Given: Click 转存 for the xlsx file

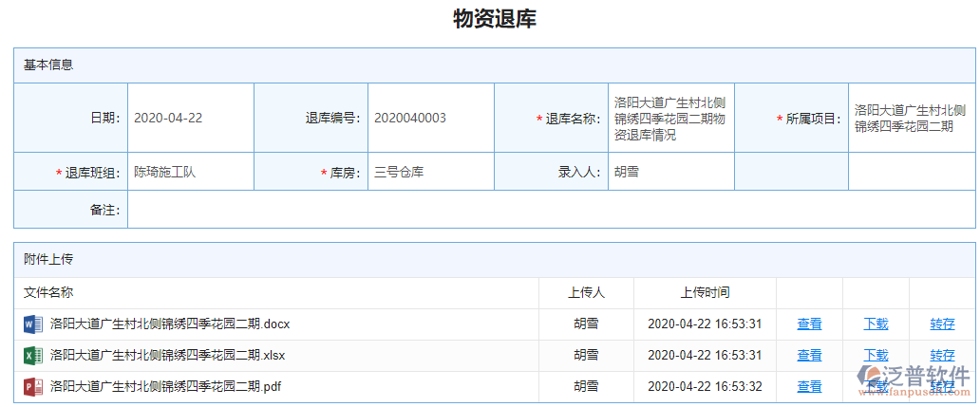Looking at the screenshot, I should [x=943, y=355].
